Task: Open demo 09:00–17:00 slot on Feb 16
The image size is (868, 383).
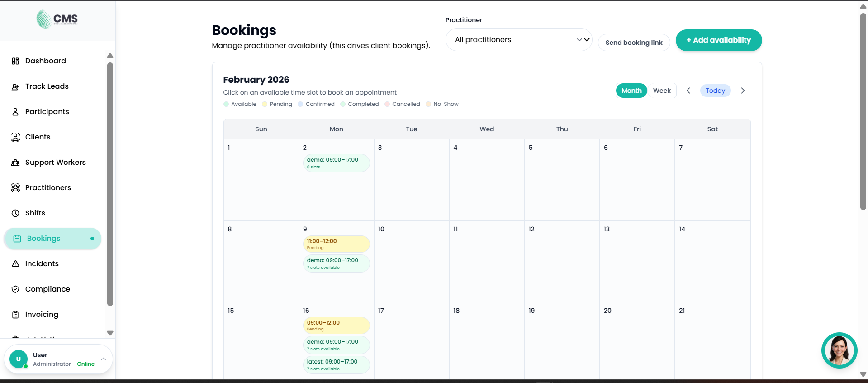Action: coord(336,345)
